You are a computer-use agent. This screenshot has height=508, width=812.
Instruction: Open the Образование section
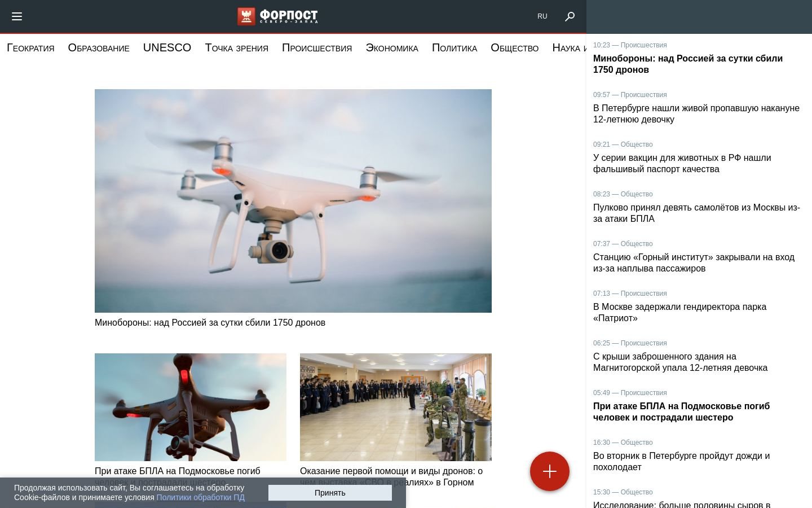99,48
